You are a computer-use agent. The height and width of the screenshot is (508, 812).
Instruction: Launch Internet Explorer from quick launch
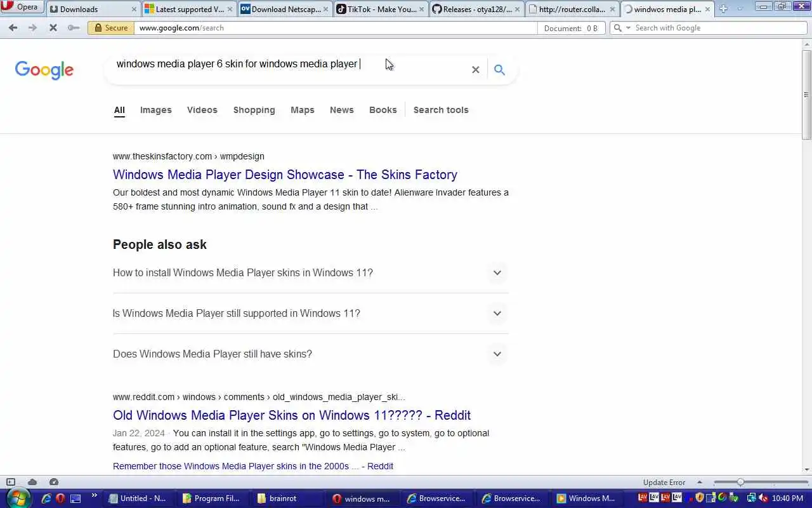tap(46, 498)
